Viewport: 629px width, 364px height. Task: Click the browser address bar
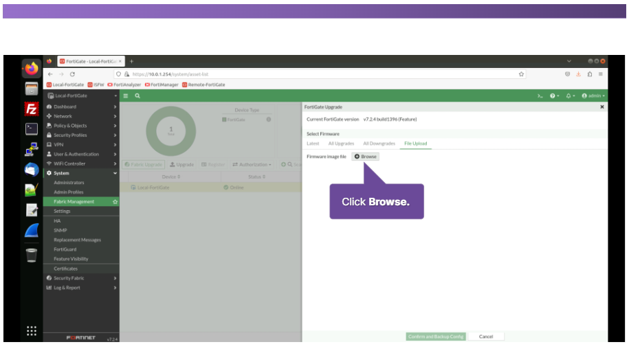tap(321, 74)
